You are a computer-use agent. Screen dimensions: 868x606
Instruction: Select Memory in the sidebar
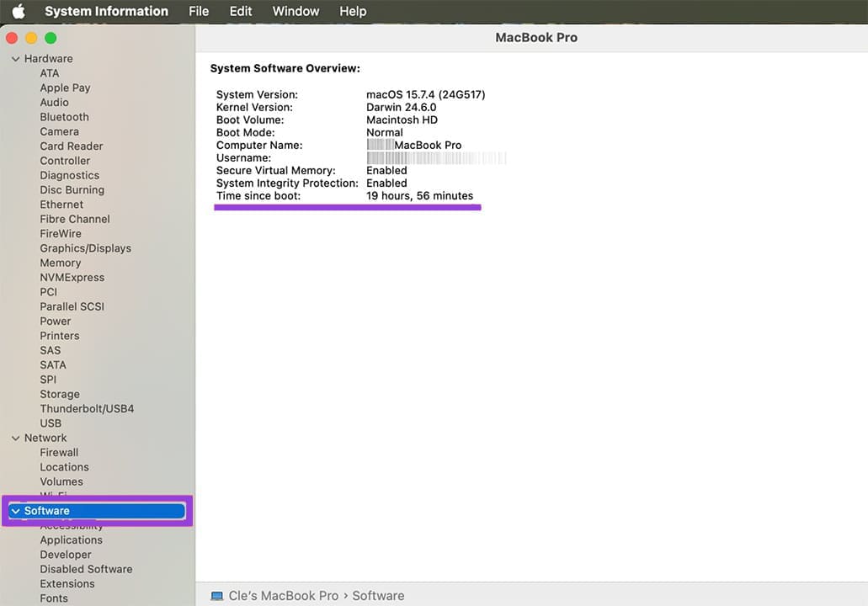point(61,263)
